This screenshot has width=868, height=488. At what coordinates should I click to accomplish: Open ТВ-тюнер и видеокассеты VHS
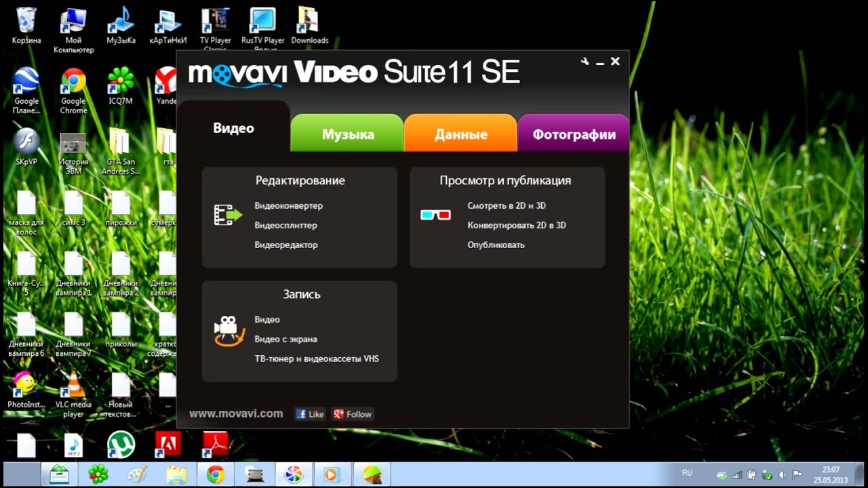pos(317,359)
